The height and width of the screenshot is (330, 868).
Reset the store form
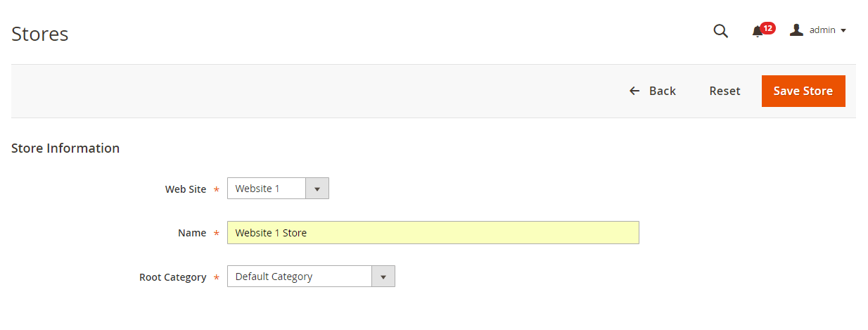725,91
